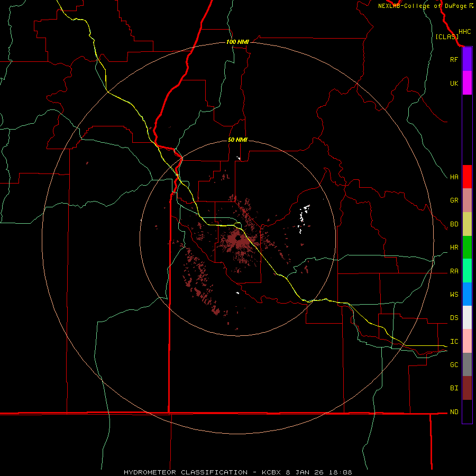Click the DS legend label
Screen dimensions: 476x476
pos(454,318)
